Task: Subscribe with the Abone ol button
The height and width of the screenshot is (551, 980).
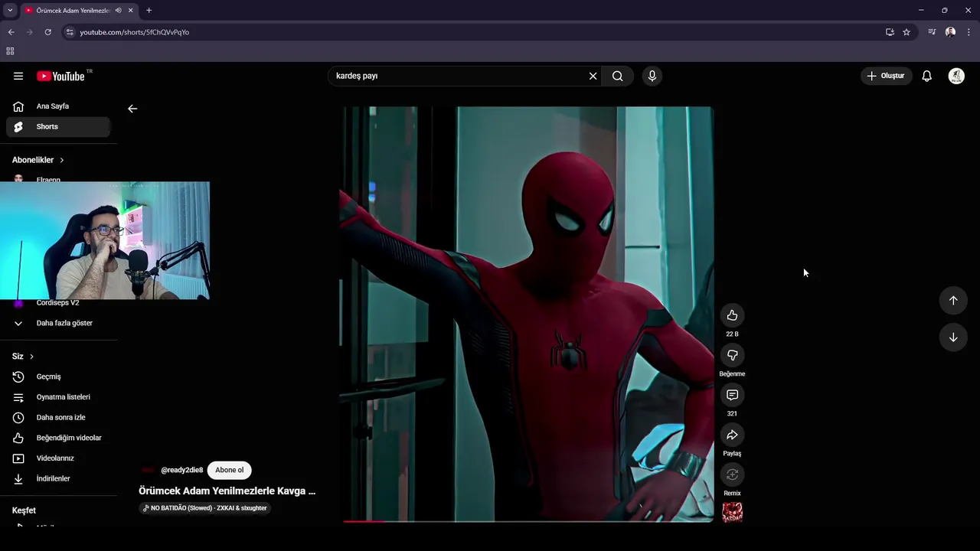Action: [x=229, y=470]
